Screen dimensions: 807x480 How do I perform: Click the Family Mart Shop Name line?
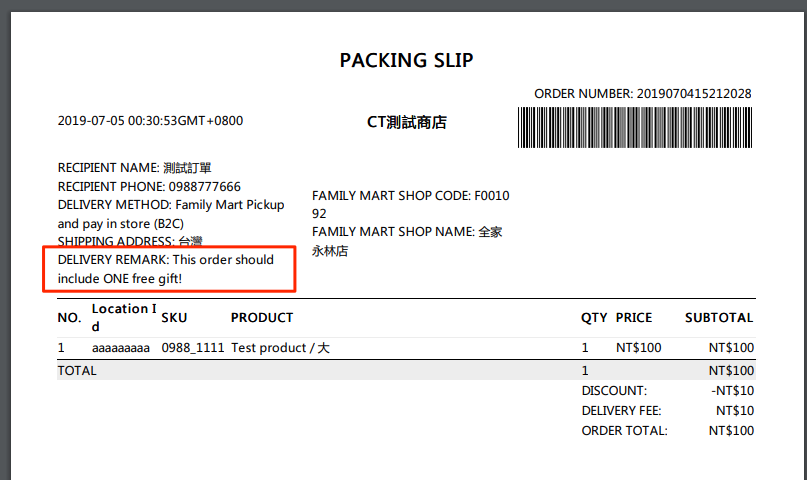[x=407, y=241]
